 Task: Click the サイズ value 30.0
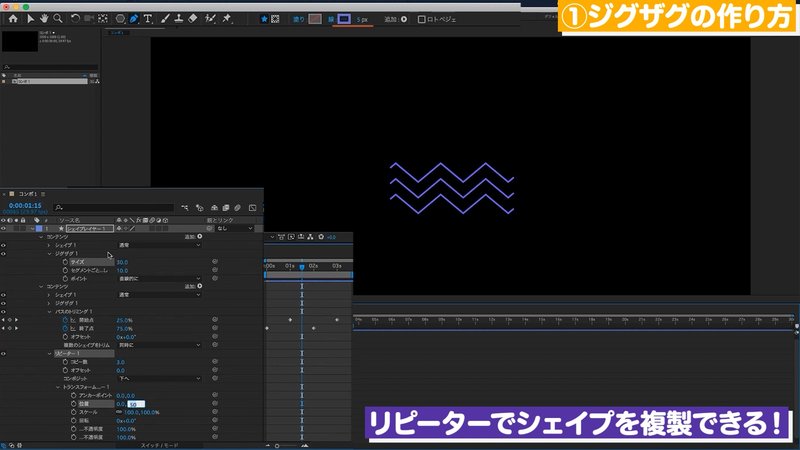(122, 262)
